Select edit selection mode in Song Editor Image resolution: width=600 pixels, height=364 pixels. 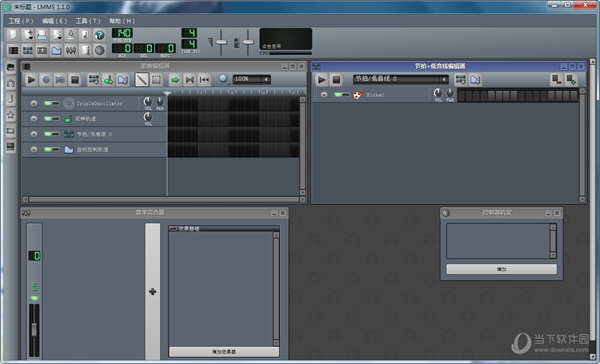point(156,80)
